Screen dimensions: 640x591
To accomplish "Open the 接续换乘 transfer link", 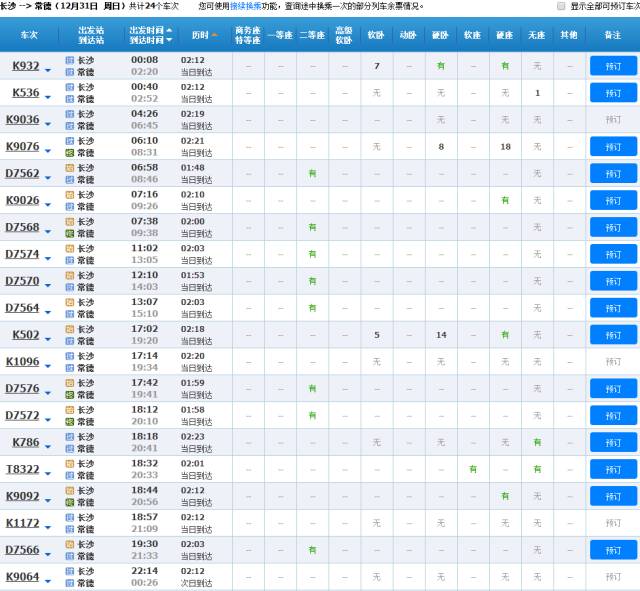I will tap(246, 6).
